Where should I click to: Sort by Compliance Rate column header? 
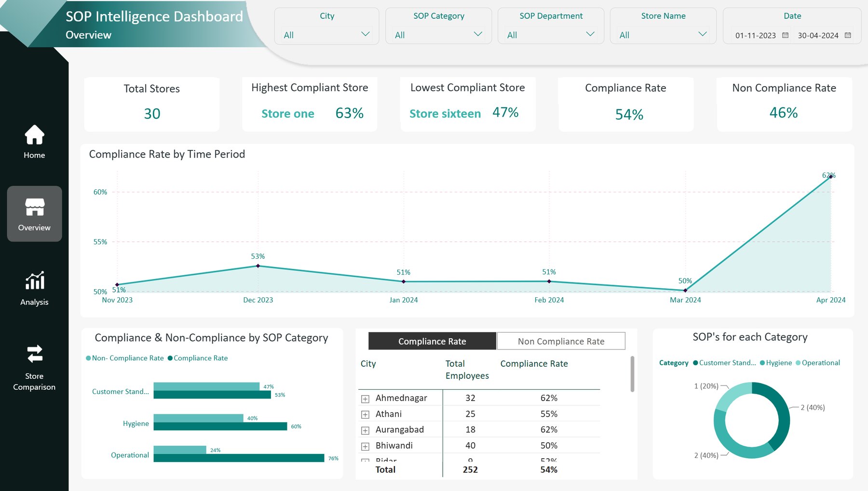(x=534, y=364)
